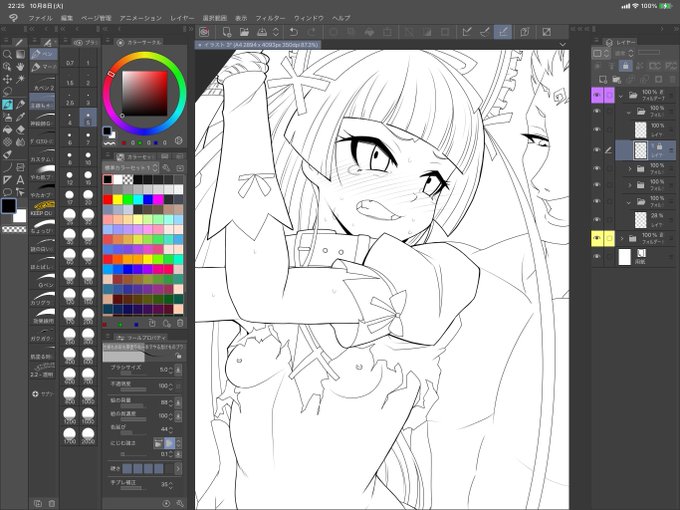Expand the yellow-marked bottom folder
This screenshot has width=680, height=510.
(x=622, y=239)
